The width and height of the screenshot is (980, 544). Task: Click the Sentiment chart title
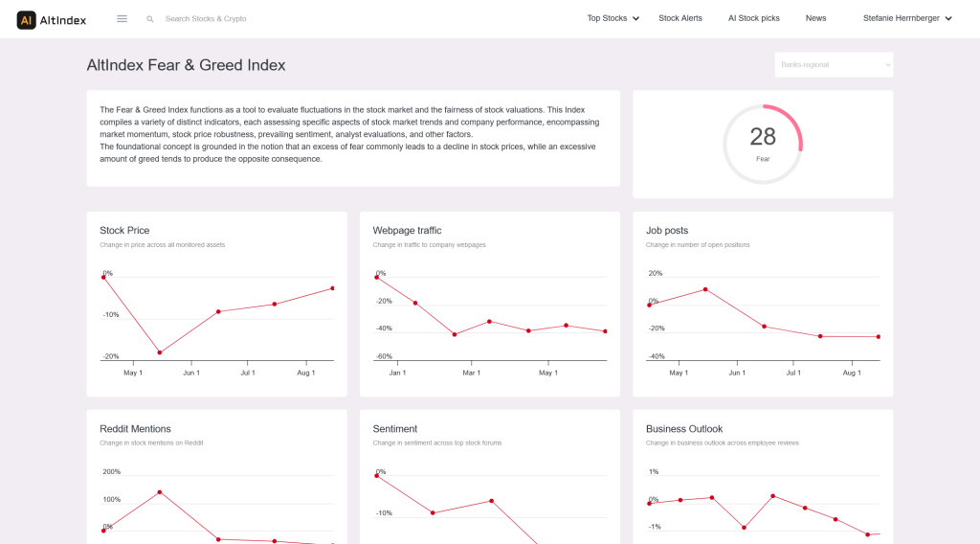point(395,428)
